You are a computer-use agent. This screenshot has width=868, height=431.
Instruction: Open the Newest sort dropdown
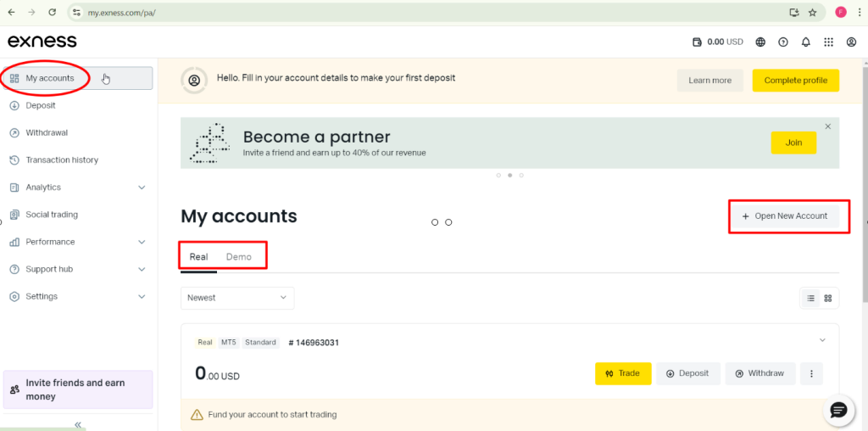tap(237, 298)
